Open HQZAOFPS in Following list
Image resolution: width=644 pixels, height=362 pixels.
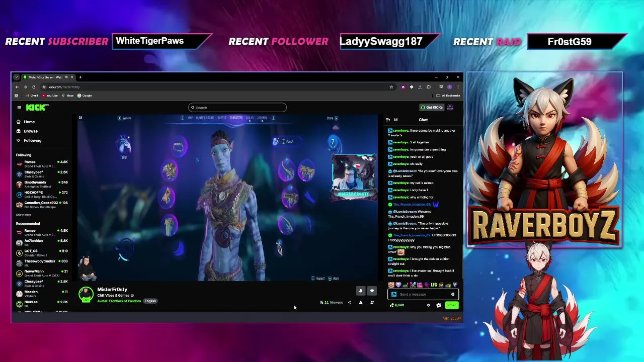click(42, 194)
